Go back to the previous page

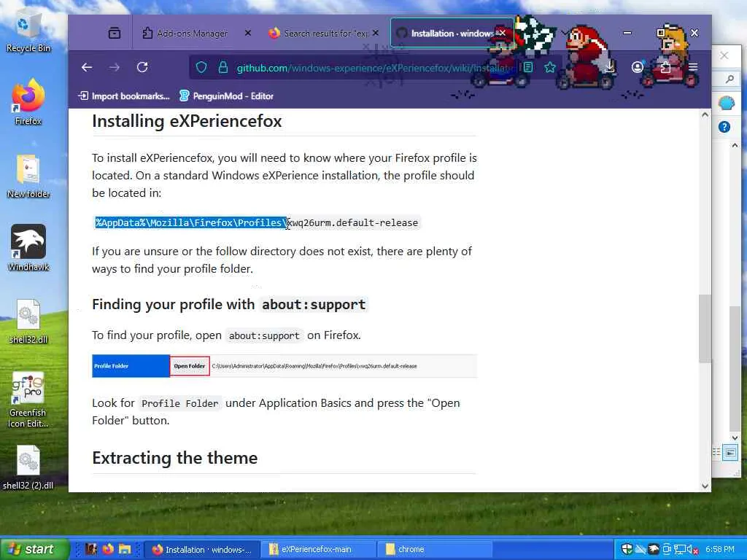pos(87,68)
